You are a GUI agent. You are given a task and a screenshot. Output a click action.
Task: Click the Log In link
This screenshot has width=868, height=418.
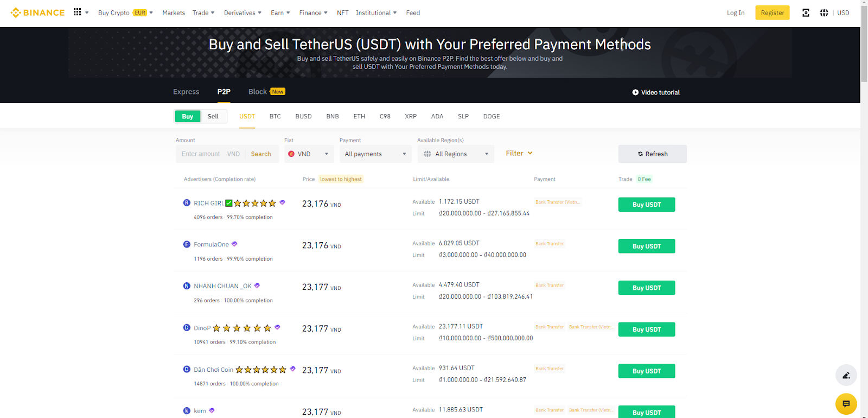736,12
